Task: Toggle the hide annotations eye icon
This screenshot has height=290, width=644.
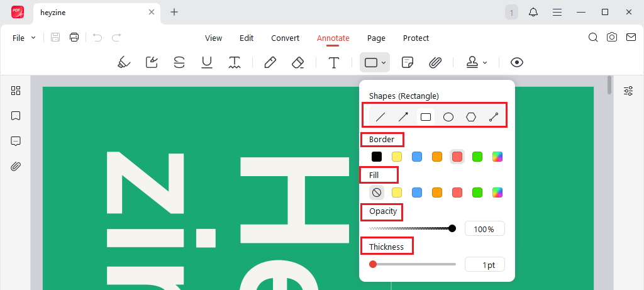Action: 517,62
